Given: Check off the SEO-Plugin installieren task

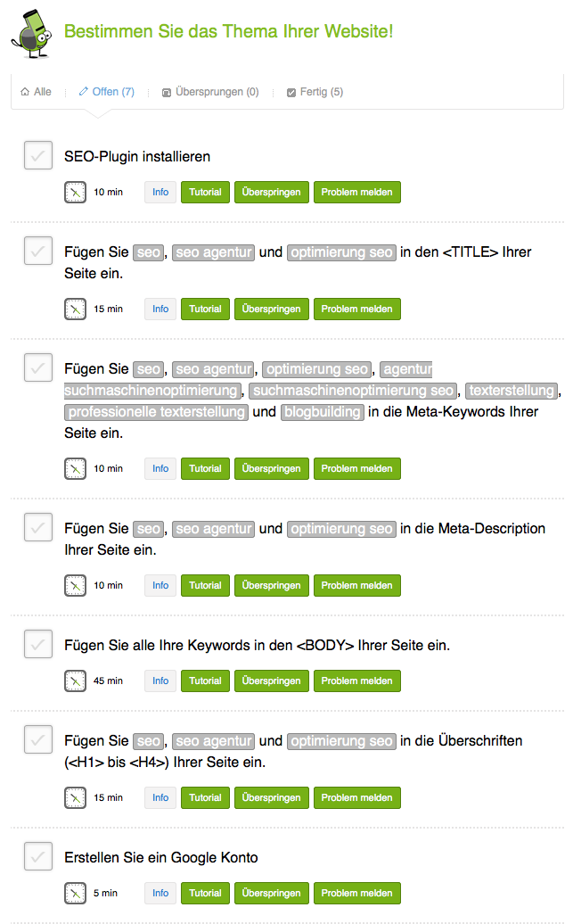Looking at the screenshot, I should [x=37, y=155].
